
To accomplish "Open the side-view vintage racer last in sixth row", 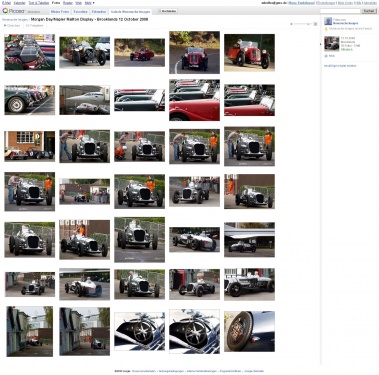I will (249, 284).
